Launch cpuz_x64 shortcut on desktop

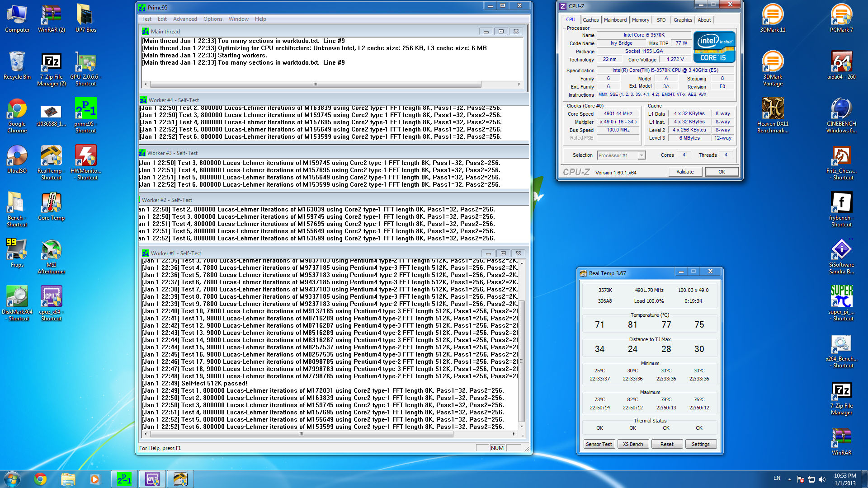click(x=51, y=304)
